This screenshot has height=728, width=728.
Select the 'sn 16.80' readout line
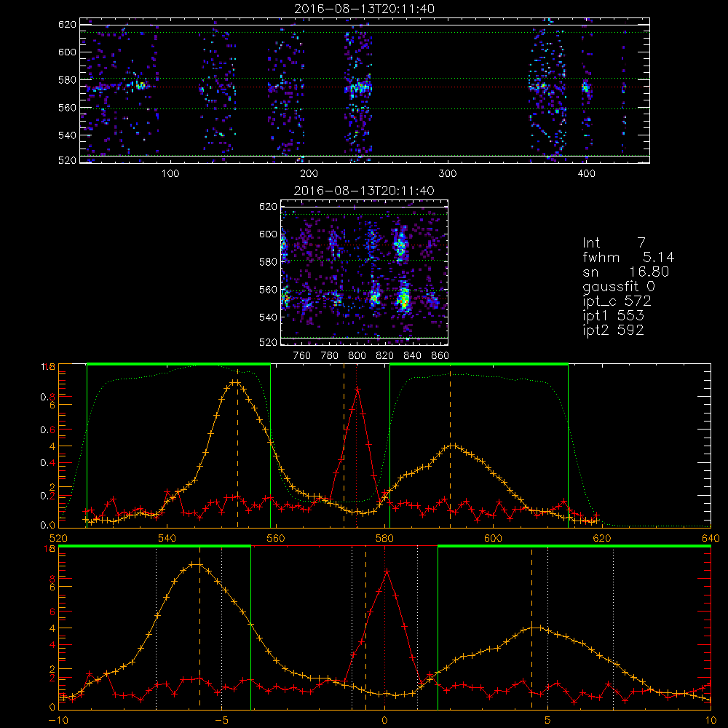pyautogui.click(x=626, y=272)
